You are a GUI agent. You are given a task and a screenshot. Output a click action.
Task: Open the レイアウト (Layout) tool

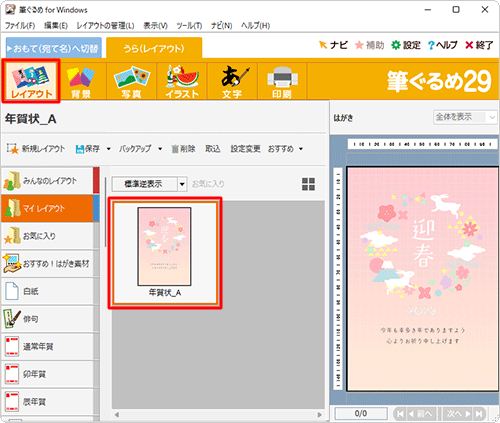point(31,81)
